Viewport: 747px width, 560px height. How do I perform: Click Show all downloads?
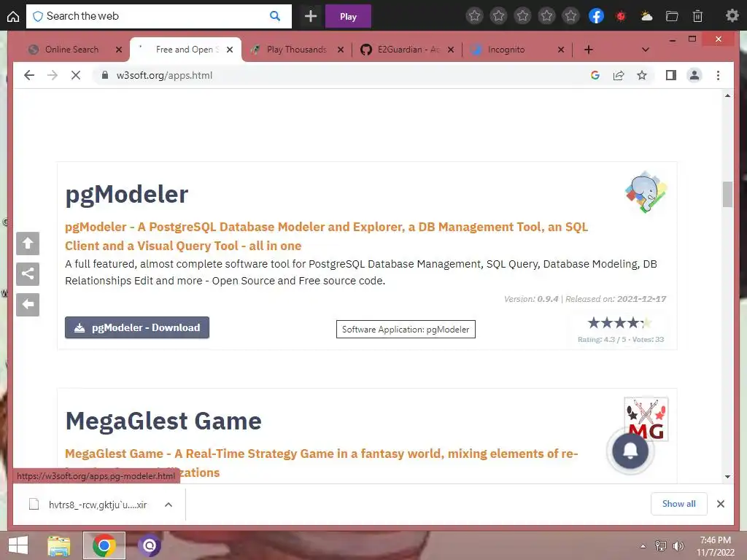pyautogui.click(x=679, y=504)
